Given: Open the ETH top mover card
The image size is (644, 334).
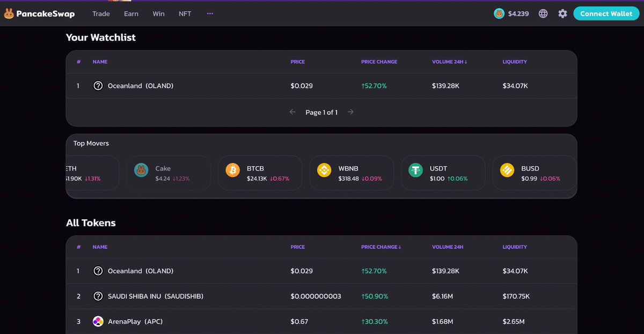Looking at the screenshot, I should pos(92,173).
